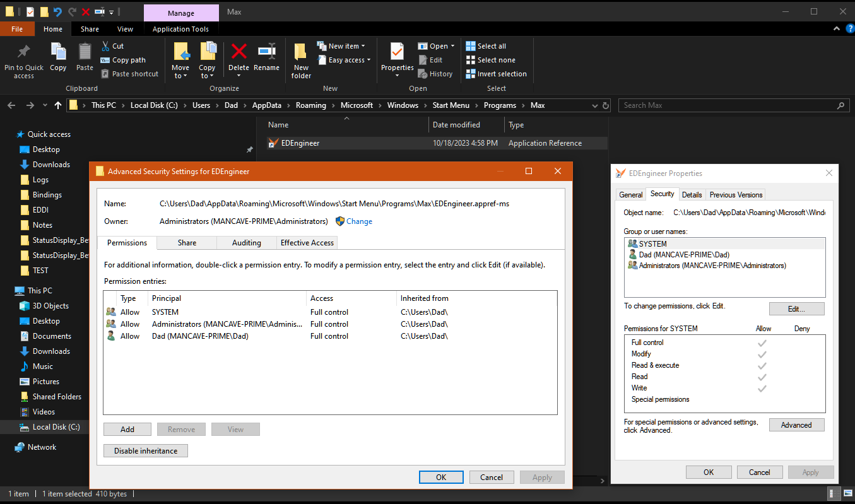This screenshot has width=855, height=504.
Task: Open the File menu
Action: point(17,29)
